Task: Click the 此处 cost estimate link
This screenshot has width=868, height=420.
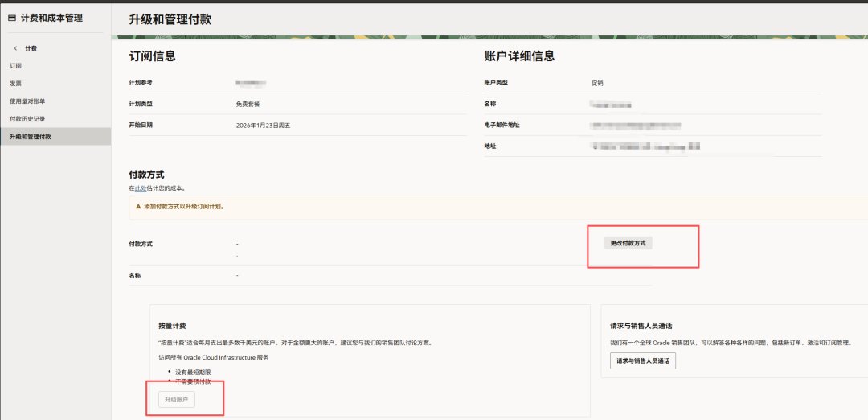Action: (x=141, y=188)
